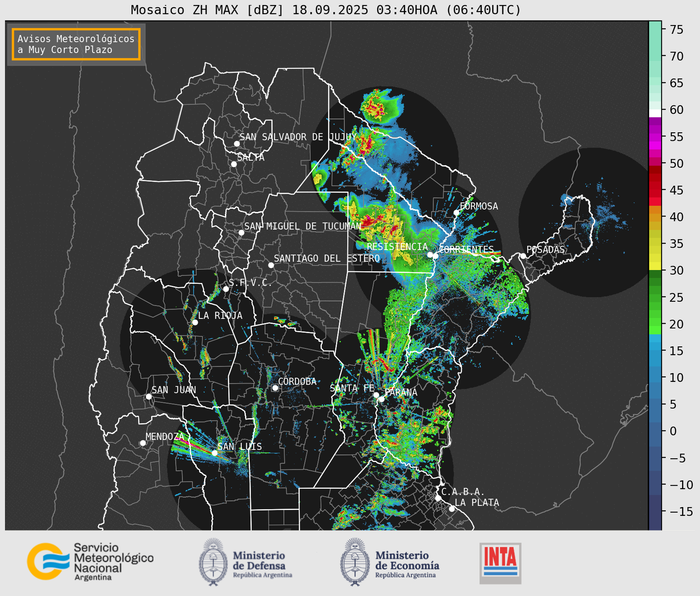Select the Formosa city marker dot

[x=456, y=212]
